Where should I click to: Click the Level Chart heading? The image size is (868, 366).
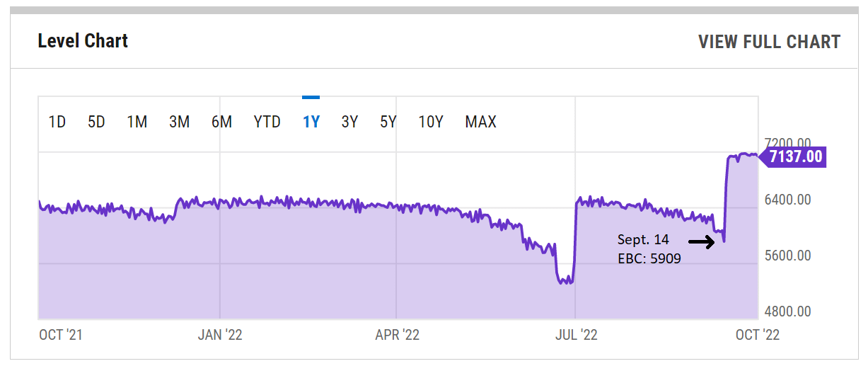83,41
